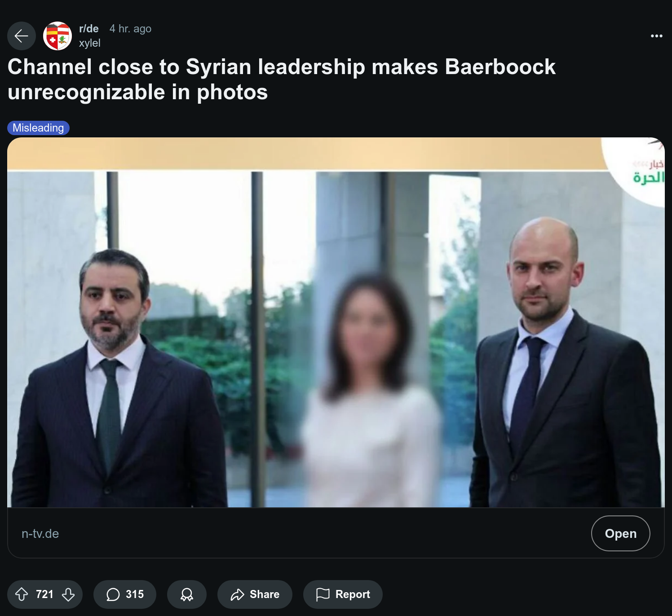
Task: Open the blurred news photo thumbnail
Action: point(336,322)
